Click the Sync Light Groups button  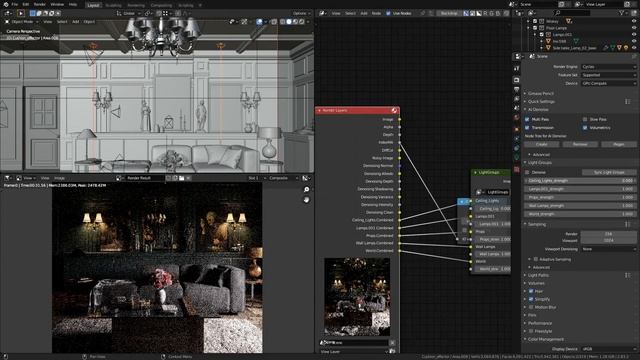point(609,173)
